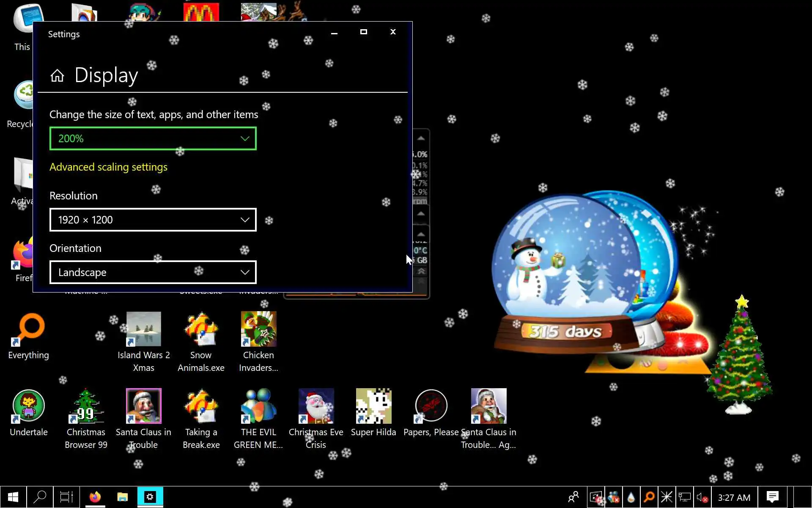Open the Action Center notifications

(772, 497)
